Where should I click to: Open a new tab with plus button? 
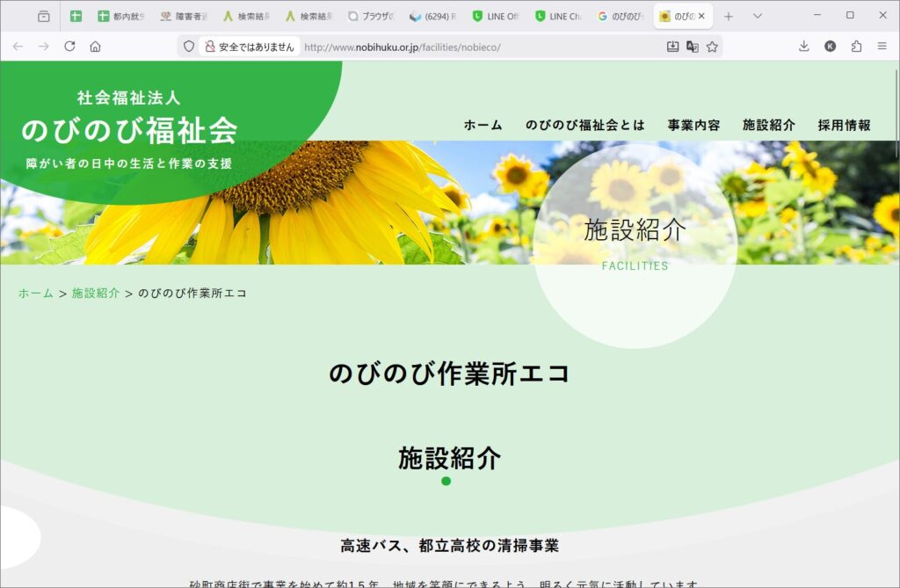728,16
